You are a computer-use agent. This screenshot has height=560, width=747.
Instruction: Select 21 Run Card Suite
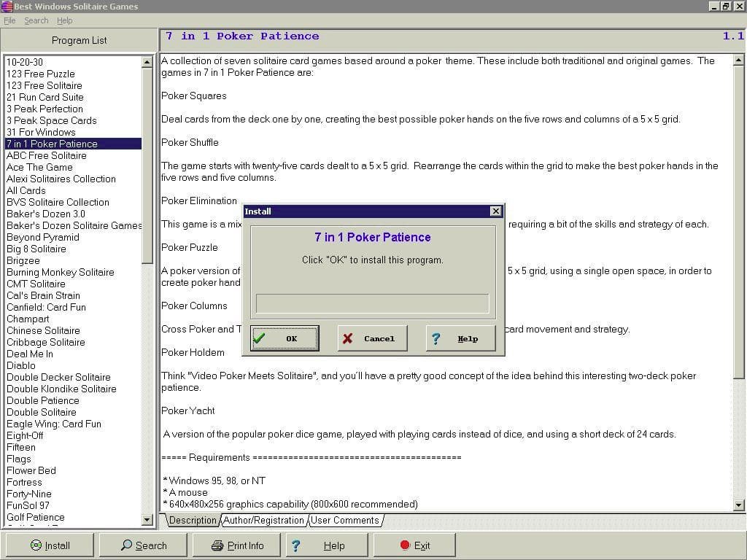(74, 97)
